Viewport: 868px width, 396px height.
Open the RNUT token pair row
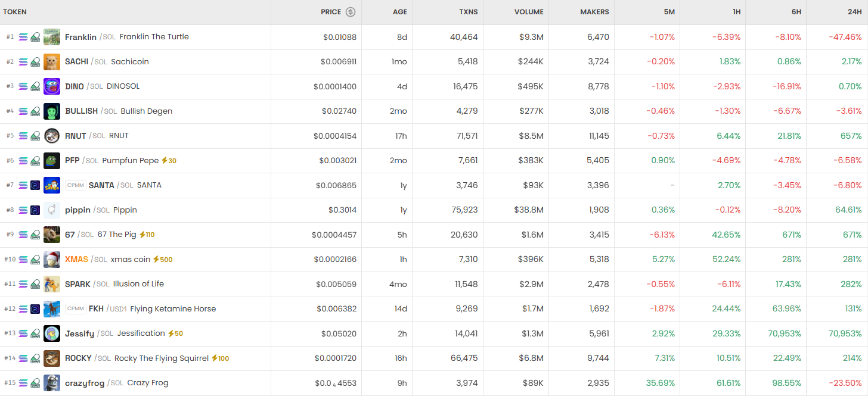pos(97,136)
